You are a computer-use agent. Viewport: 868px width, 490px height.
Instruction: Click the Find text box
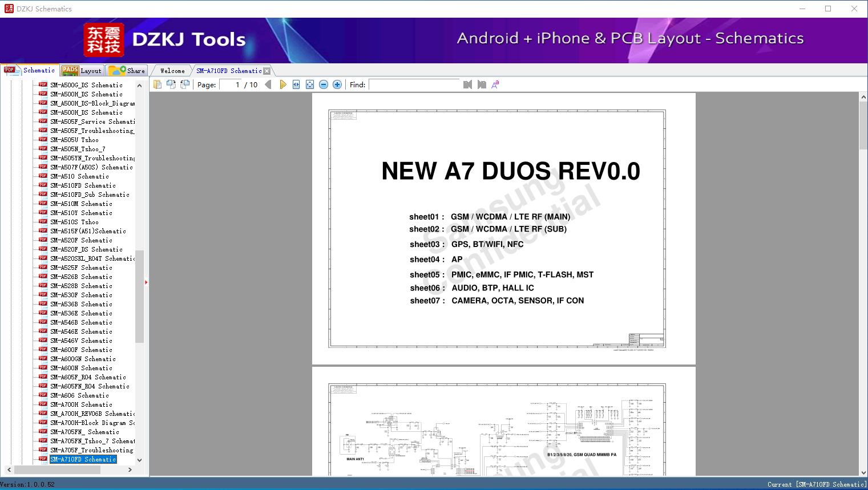pyautogui.click(x=414, y=84)
